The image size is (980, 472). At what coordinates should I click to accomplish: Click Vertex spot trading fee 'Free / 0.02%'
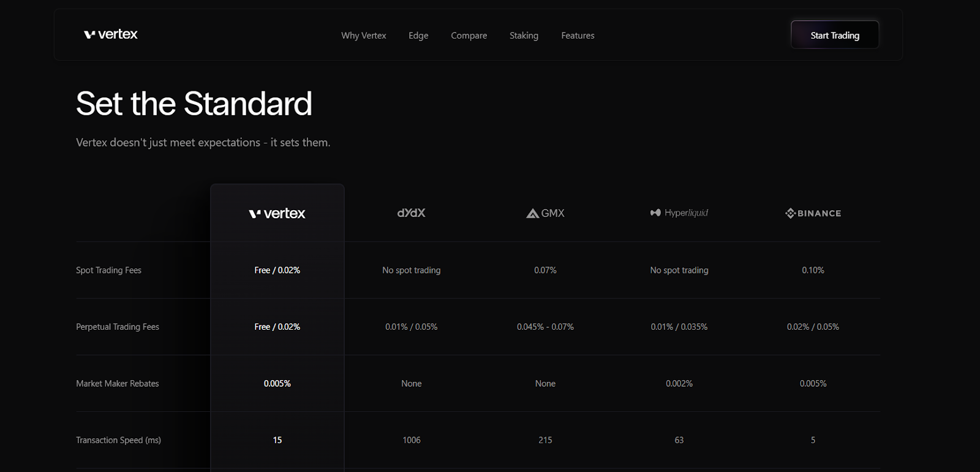click(277, 270)
